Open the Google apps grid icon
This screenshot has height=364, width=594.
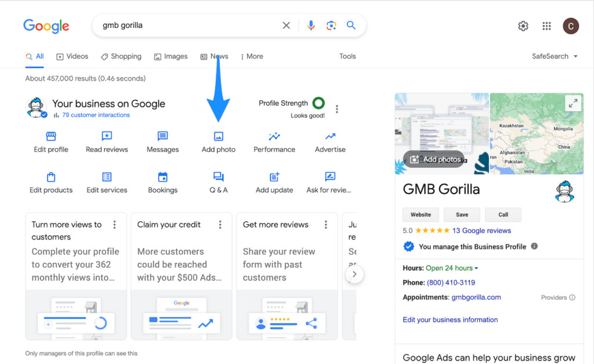point(546,26)
